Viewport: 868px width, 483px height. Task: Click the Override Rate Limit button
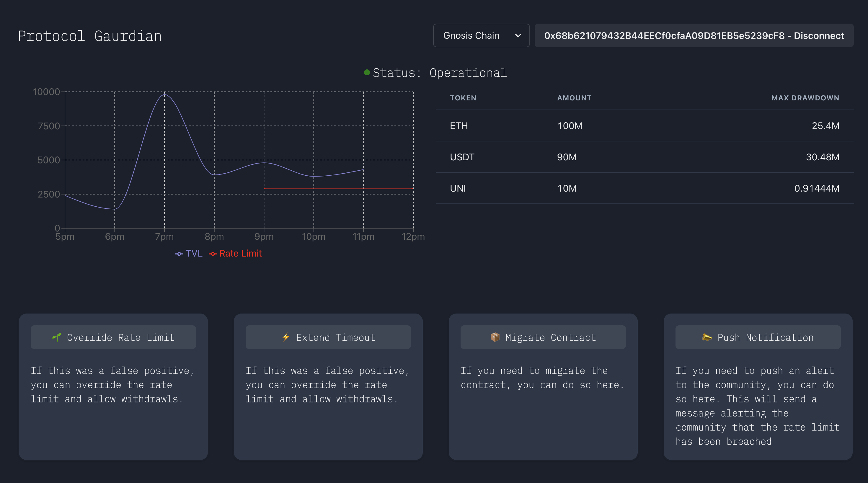(113, 337)
